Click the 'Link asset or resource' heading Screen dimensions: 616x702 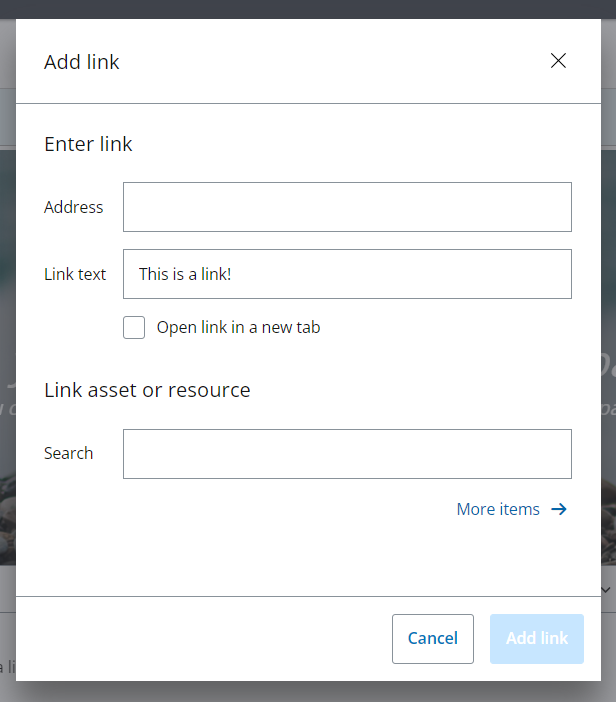[147, 390]
